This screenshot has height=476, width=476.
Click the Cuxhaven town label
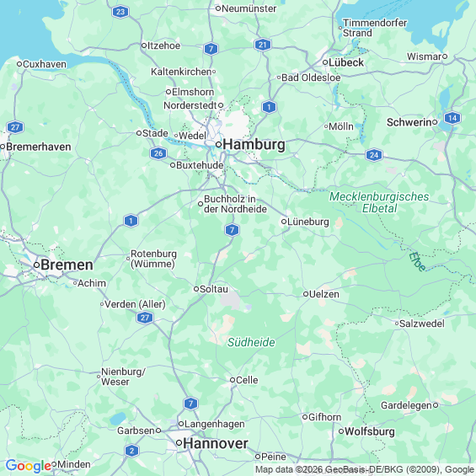coord(45,64)
